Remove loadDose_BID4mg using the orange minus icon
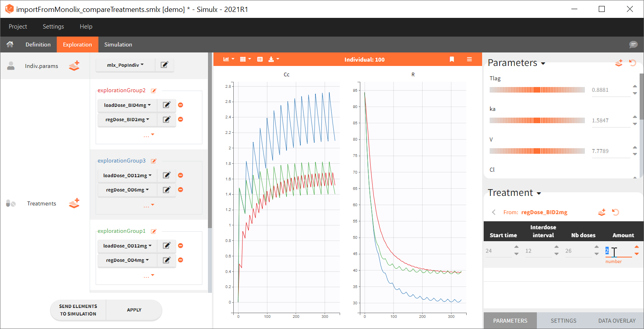The width and height of the screenshot is (644, 329). click(181, 105)
